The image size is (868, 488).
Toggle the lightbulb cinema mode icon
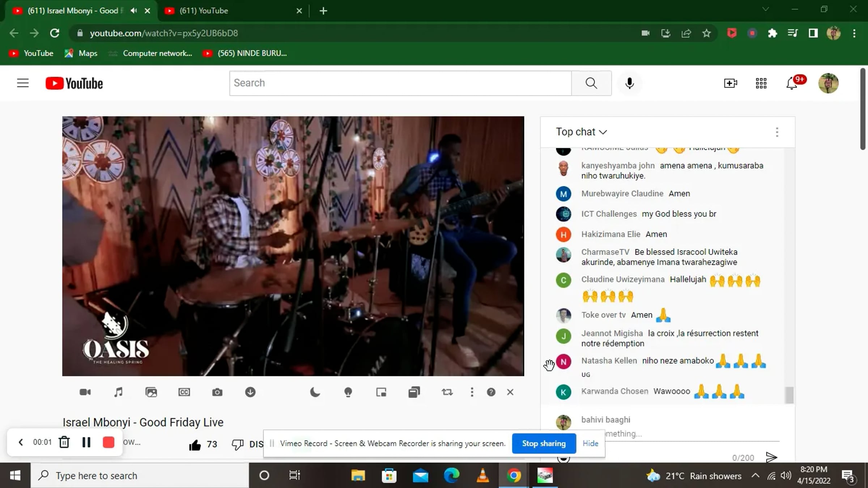[348, 392]
